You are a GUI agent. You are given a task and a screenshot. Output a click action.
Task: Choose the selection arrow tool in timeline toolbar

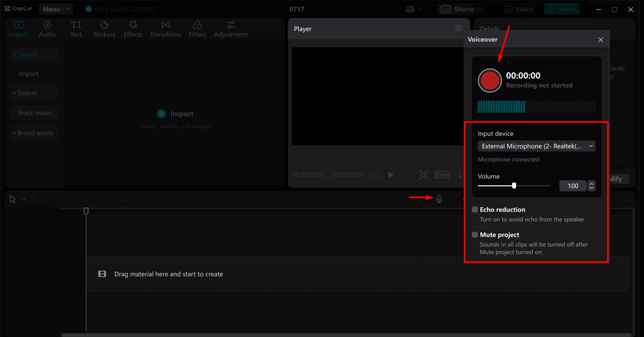click(13, 199)
